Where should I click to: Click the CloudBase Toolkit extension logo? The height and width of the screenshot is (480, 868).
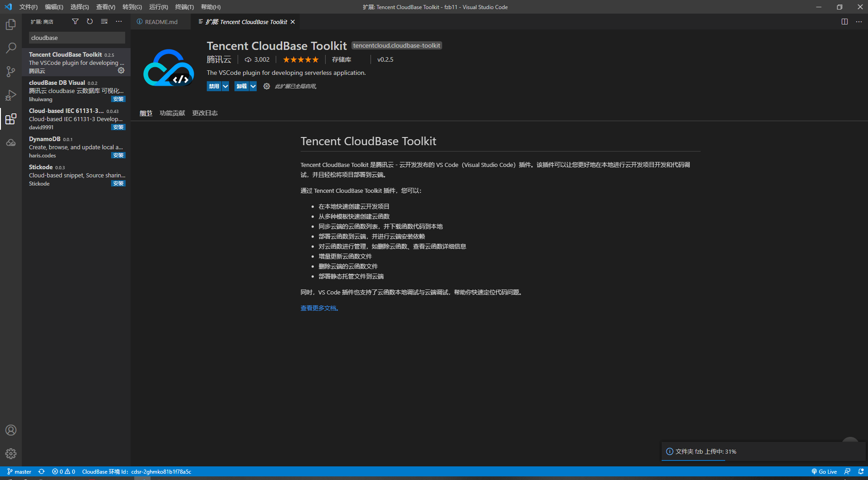click(169, 68)
